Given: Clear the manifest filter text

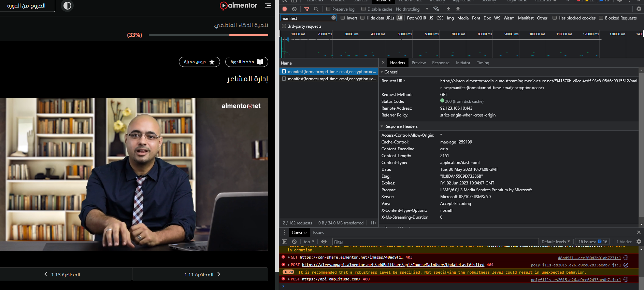Looking at the screenshot, I should pyautogui.click(x=334, y=18).
